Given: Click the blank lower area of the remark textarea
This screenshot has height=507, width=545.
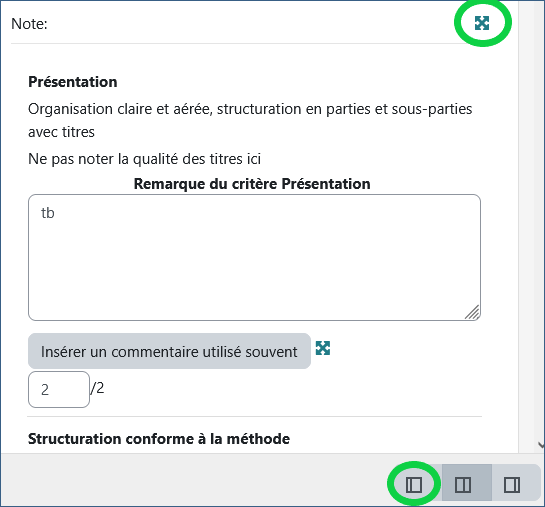Looking at the screenshot, I should (254, 275).
